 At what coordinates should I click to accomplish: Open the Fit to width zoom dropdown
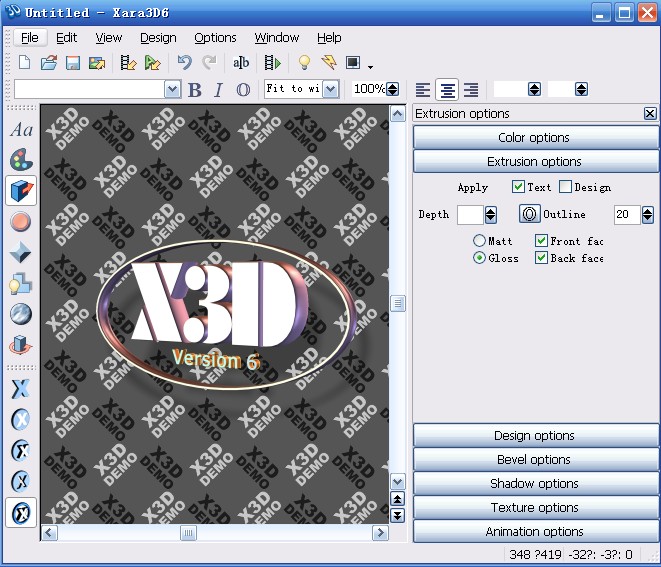click(331, 89)
